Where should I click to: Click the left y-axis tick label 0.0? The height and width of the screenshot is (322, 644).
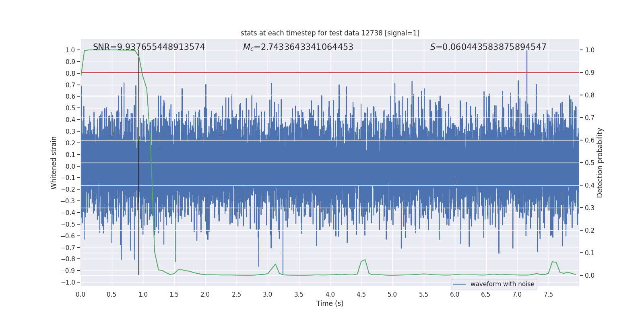(70, 166)
